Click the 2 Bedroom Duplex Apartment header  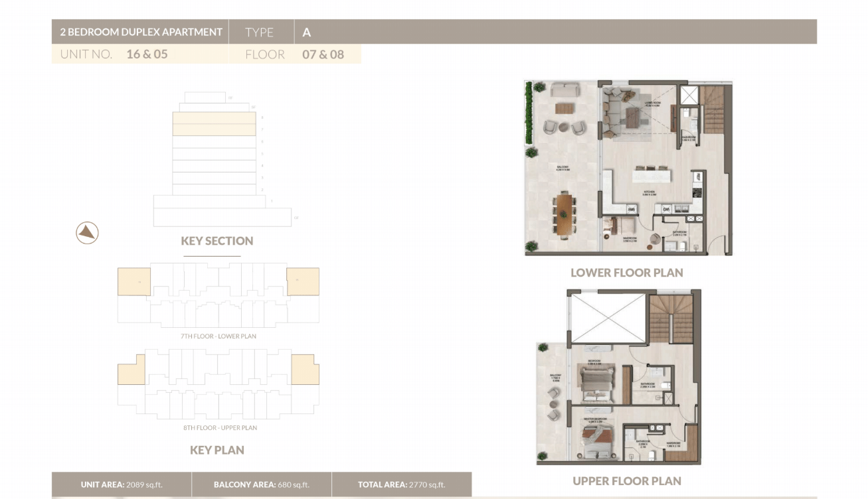pyautogui.click(x=141, y=32)
